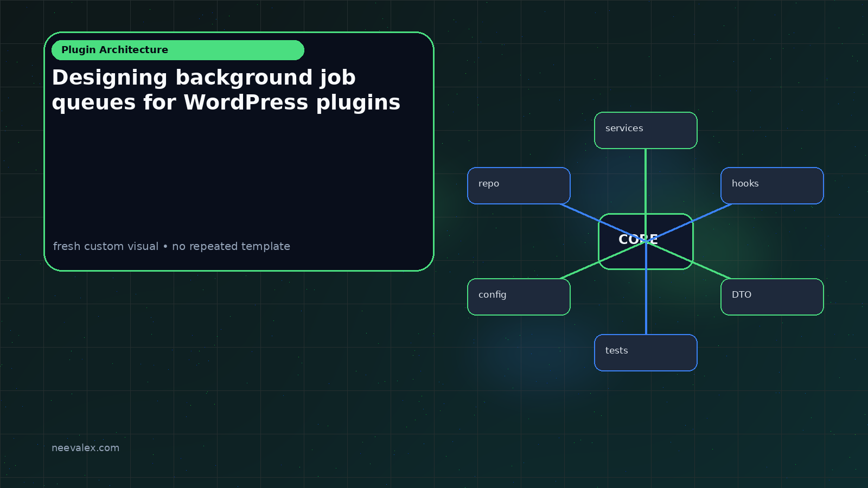Select the hooks node

(x=772, y=185)
